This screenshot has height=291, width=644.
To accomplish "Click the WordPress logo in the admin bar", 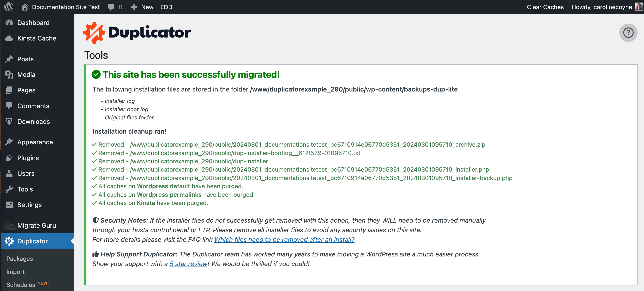I will (x=8, y=7).
